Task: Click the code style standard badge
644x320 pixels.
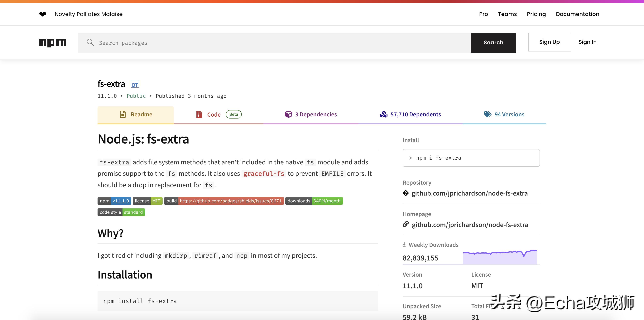Action: tap(121, 212)
